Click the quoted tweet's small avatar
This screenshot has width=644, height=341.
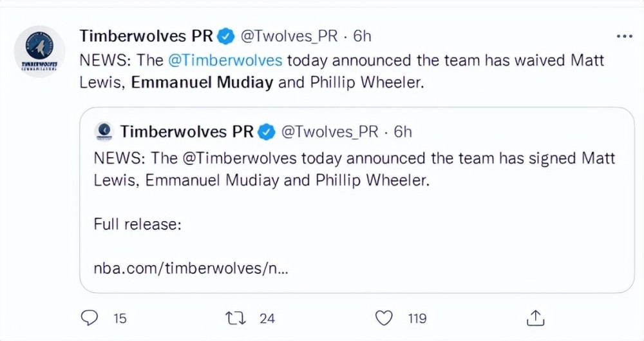(x=103, y=132)
